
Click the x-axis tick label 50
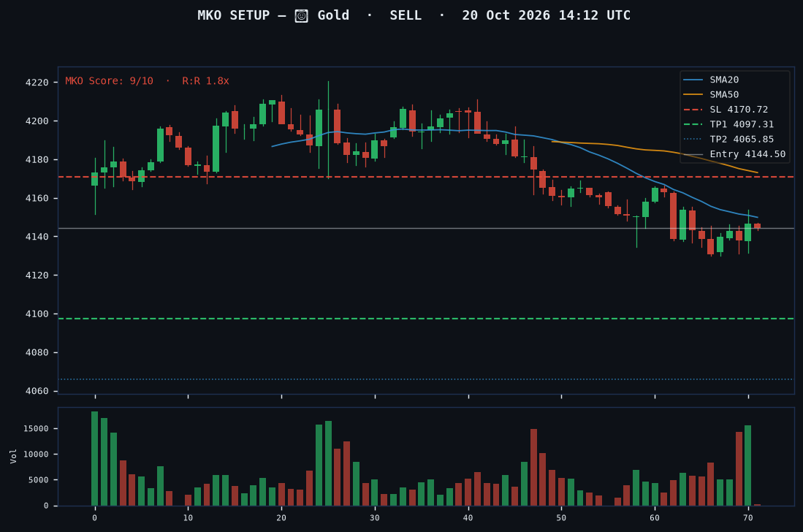[561, 517]
